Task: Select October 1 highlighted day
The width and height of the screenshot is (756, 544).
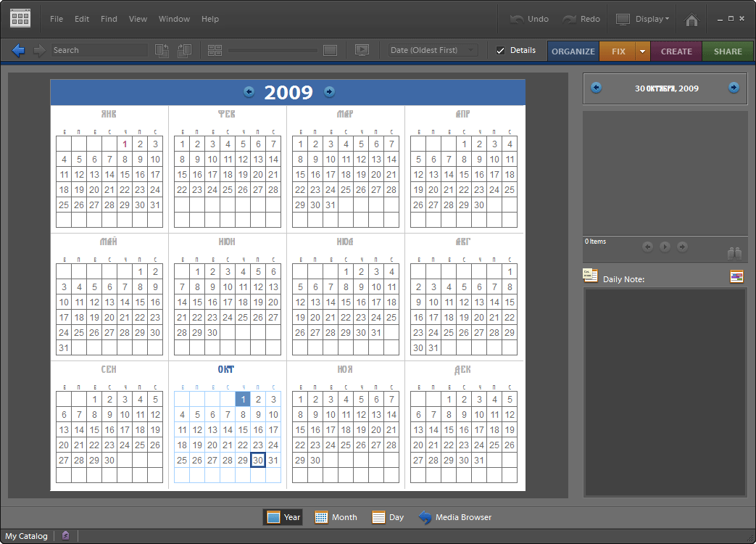Action: click(x=243, y=400)
